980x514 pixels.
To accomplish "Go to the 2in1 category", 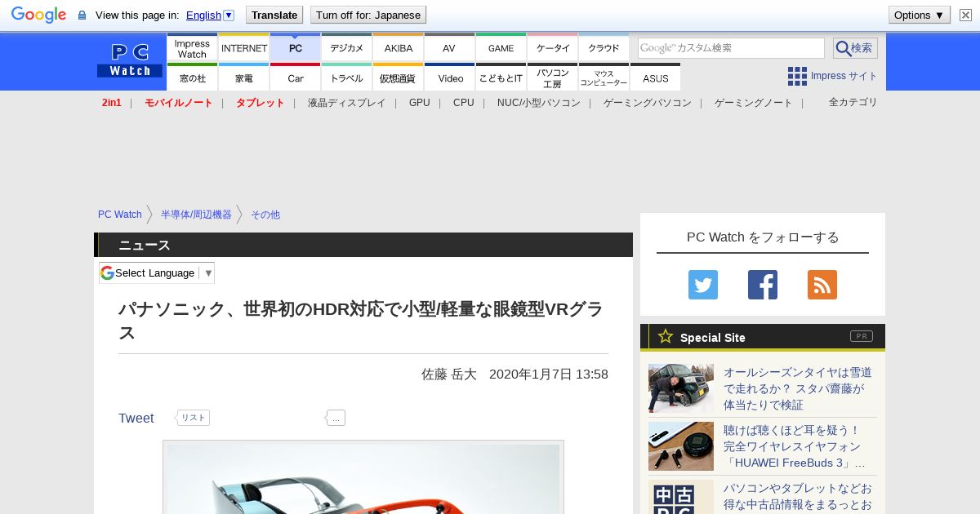I will coord(112,103).
